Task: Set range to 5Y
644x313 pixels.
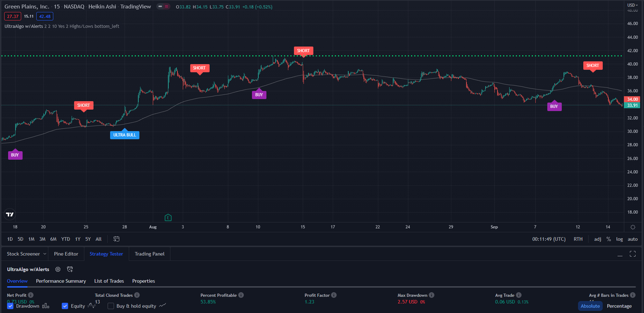Action: (88, 239)
